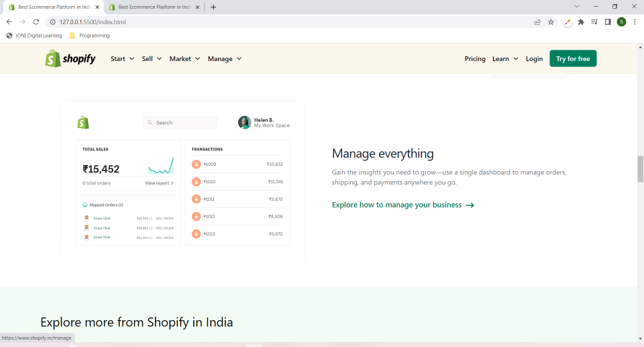The width and height of the screenshot is (644, 347).
Task: Click the scrollbar down arrow
Action: tap(640, 339)
